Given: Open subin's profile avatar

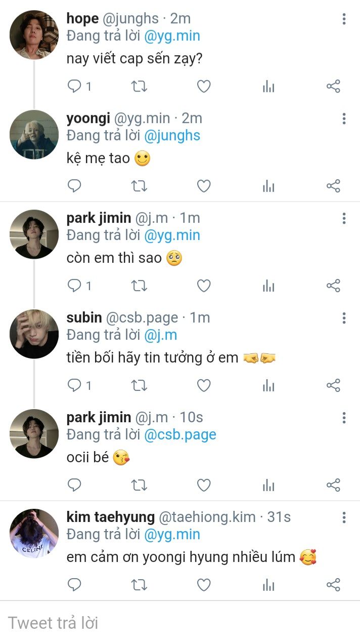Looking at the screenshot, I should click(x=34, y=334).
